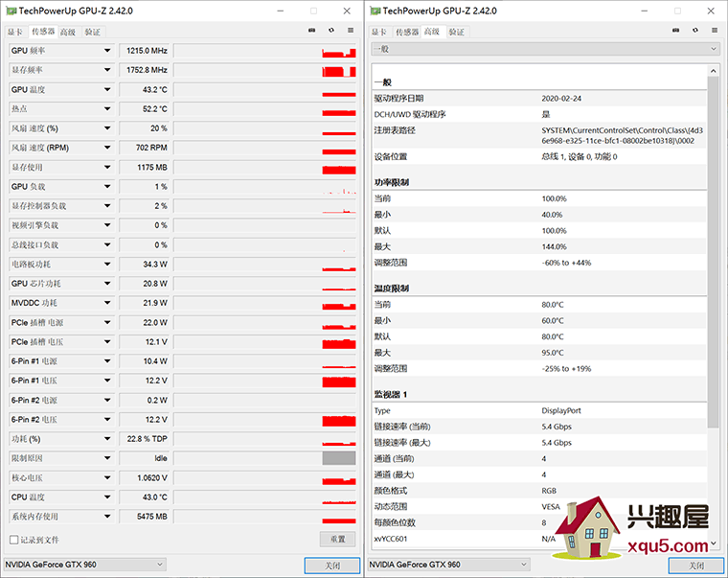This screenshot has width=728, height=578.
Task: Open the 风扇速度 (RPM) sensor dropdown arrow
Action: pyautogui.click(x=107, y=148)
